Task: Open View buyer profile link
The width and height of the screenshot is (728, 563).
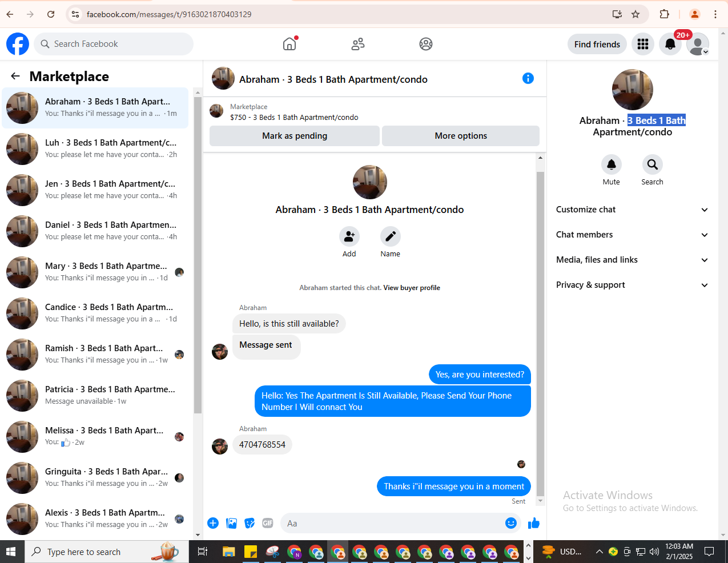Action: click(412, 288)
